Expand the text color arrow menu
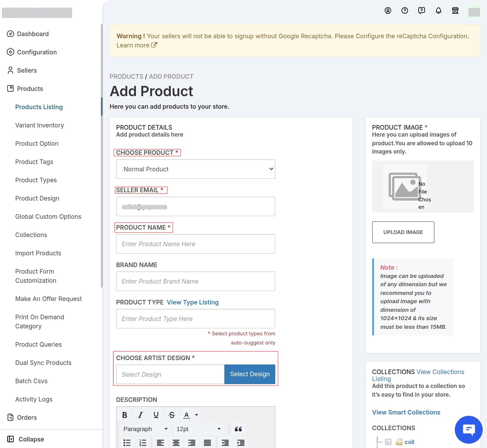The image size is (487, 448). [x=197, y=415]
